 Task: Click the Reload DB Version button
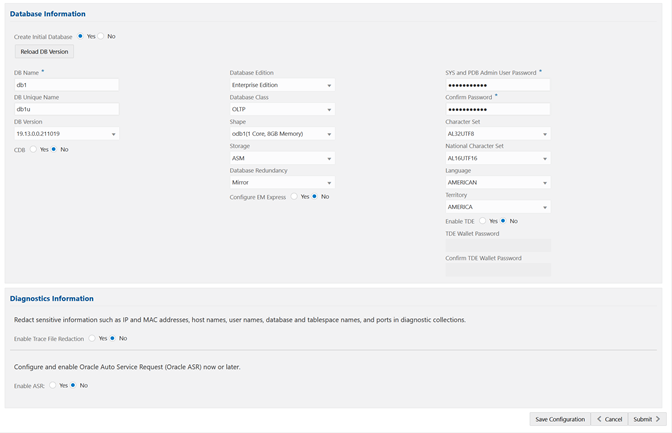pyautogui.click(x=45, y=51)
